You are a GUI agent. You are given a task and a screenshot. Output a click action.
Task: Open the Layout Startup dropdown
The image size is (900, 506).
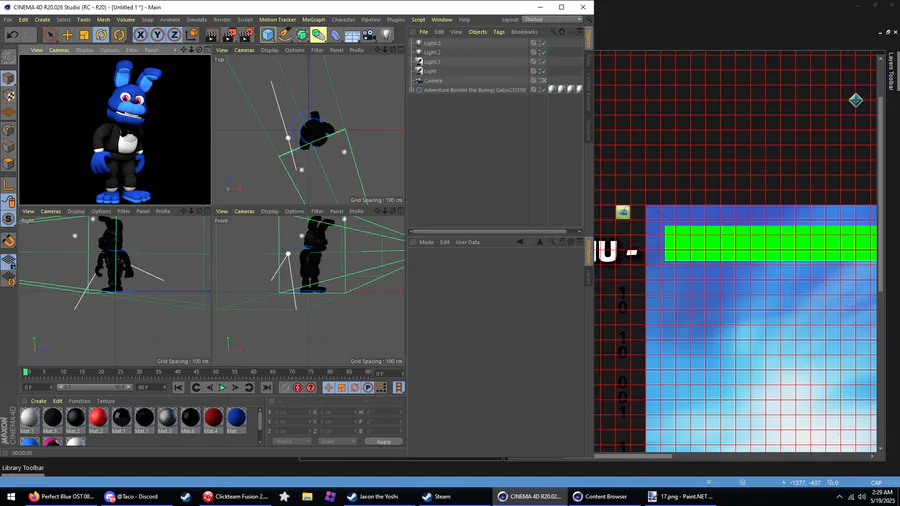pos(552,20)
